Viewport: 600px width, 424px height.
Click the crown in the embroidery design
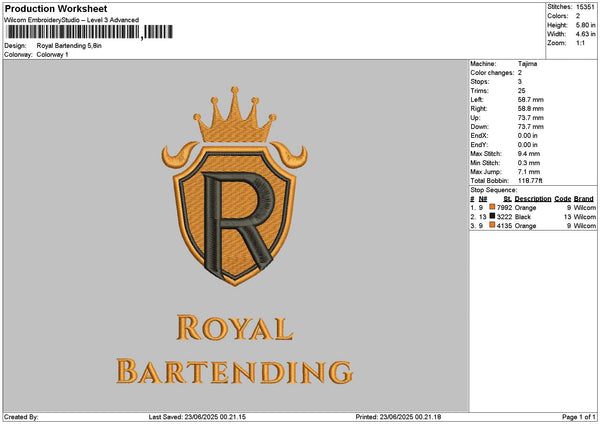(235, 117)
